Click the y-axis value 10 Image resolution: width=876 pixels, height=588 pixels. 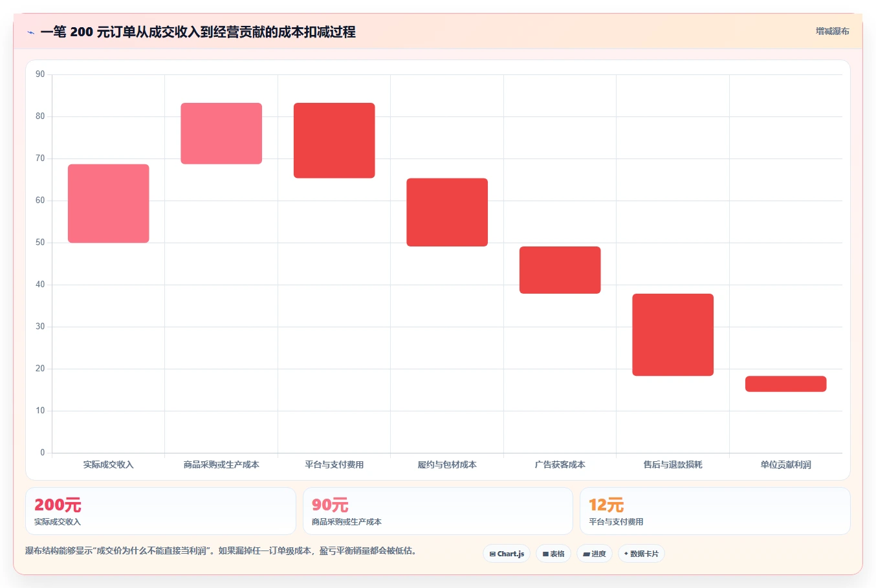[x=40, y=411]
